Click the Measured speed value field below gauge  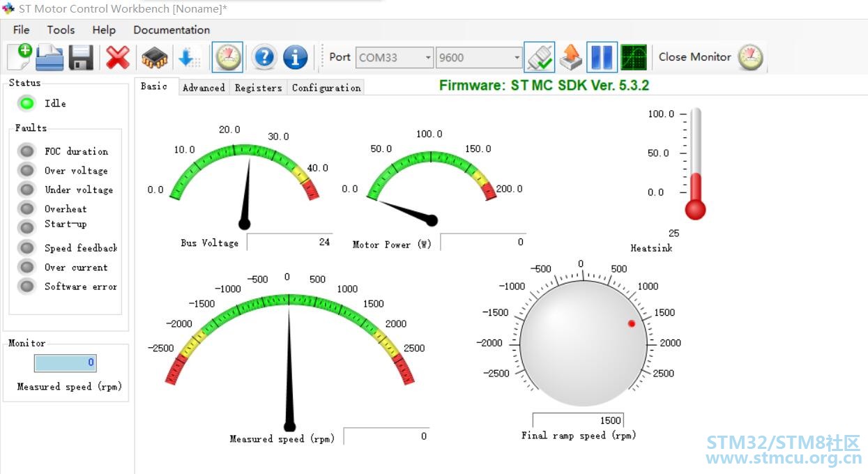[387, 436]
